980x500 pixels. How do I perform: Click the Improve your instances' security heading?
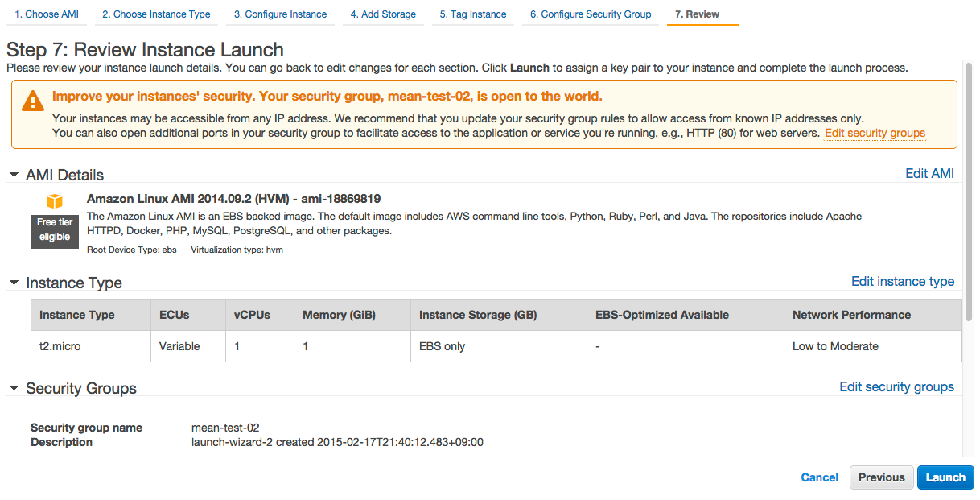pyautogui.click(x=327, y=97)
